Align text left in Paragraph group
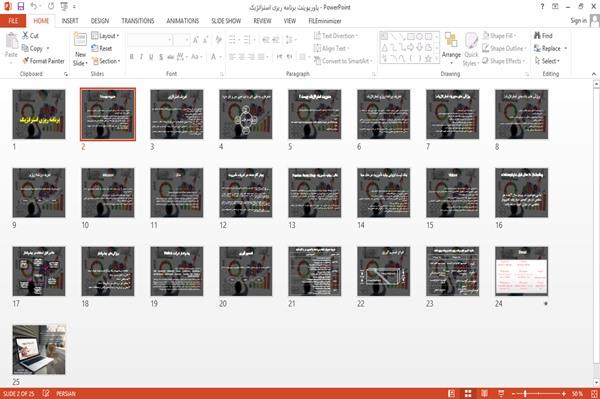The width and height of the screenshot is (600, 399). pos(232,57)
